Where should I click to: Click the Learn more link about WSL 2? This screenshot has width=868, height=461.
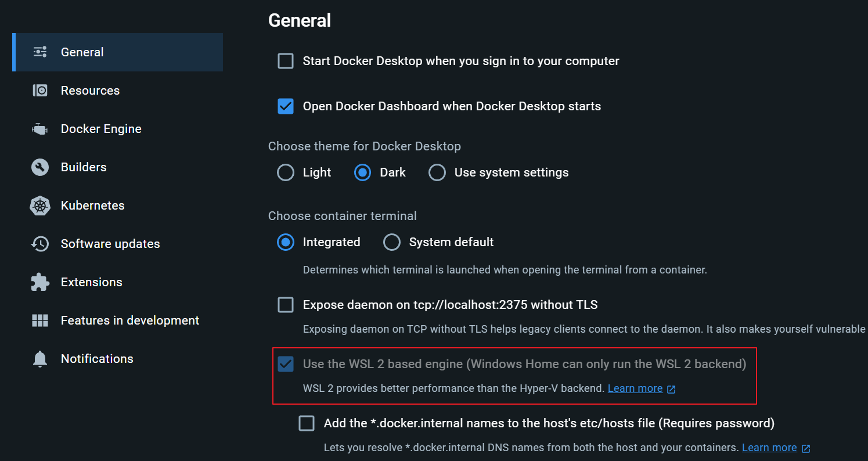pos(635,388)
